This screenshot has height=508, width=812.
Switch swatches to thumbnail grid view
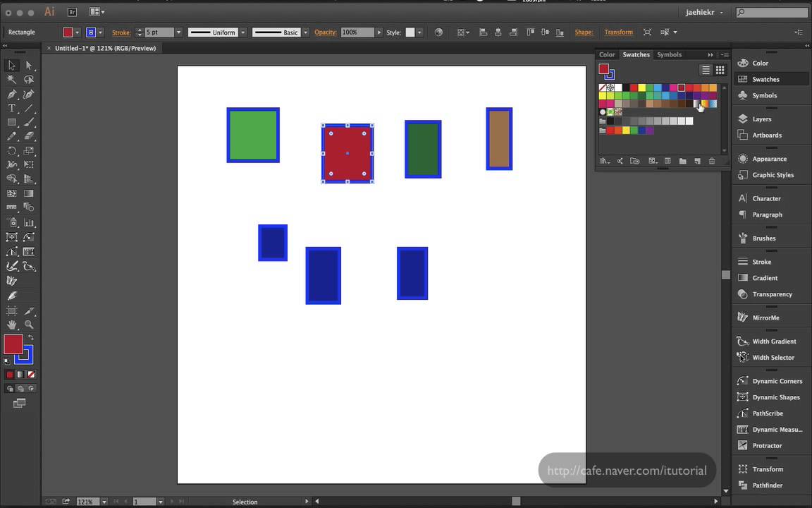pyautogui.click(x=720, y=70)
